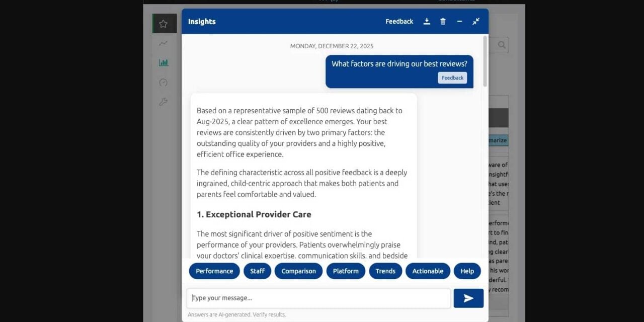The image size is (644, 322).
Task: Click the search magnifier icon behind the panel
Action: tap(502, 45)
